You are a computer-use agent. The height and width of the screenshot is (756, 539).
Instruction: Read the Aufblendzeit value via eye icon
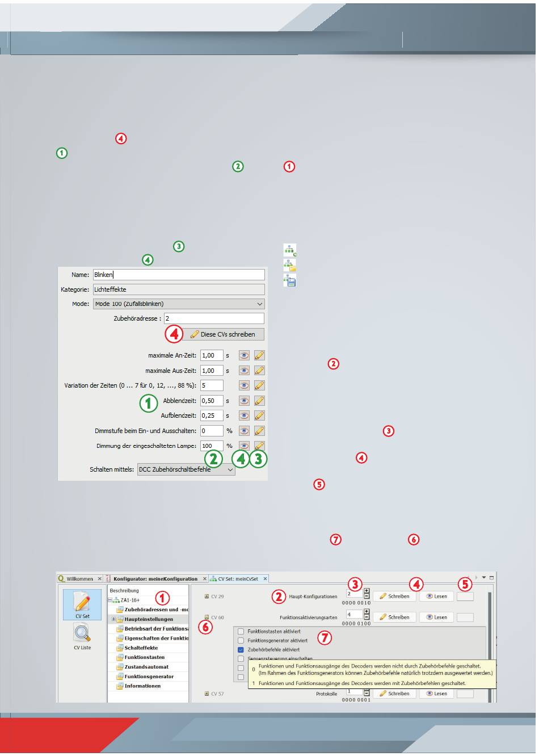(x=244, y=415)
